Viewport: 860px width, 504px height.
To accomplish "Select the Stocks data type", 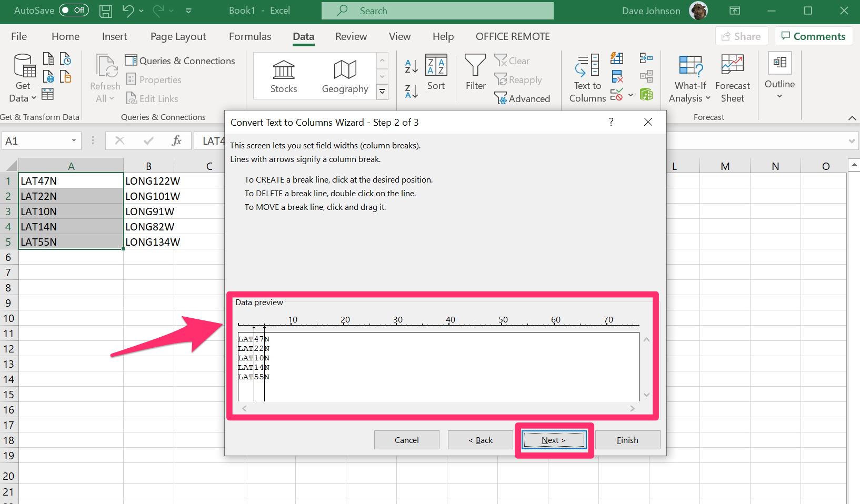I will [284, 76].
